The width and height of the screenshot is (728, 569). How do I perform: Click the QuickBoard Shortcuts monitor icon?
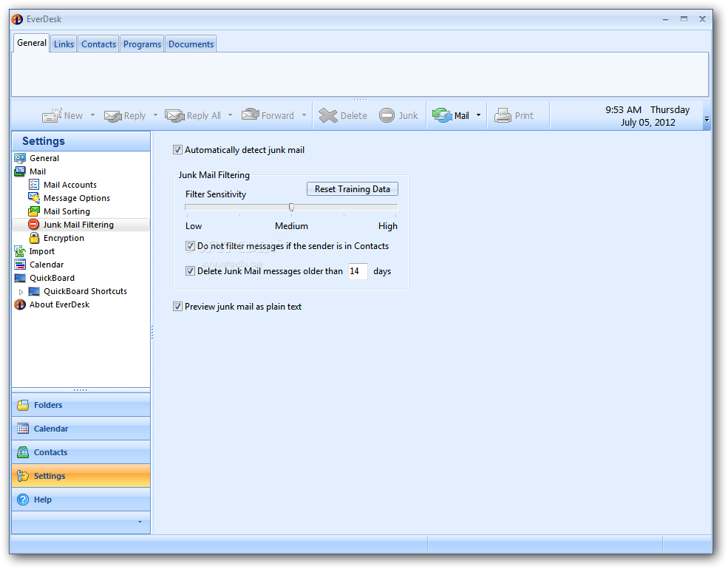click(x=34, y=291)
